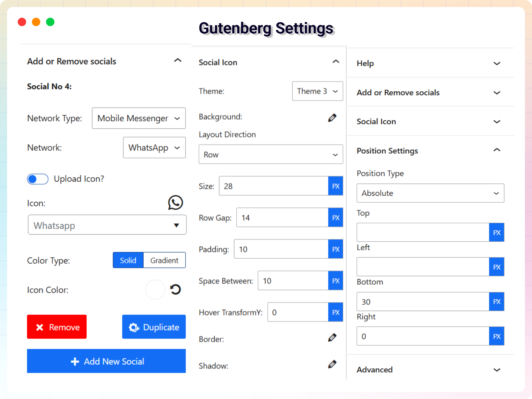
Task: Click the plus icon on Add New Social
Action: [74, 361]
